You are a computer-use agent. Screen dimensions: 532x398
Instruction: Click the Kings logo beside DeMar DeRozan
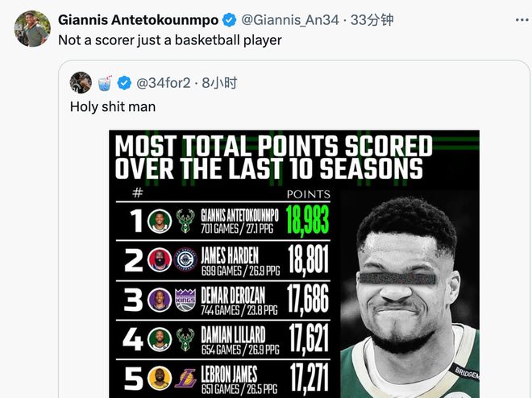[185, 299]
